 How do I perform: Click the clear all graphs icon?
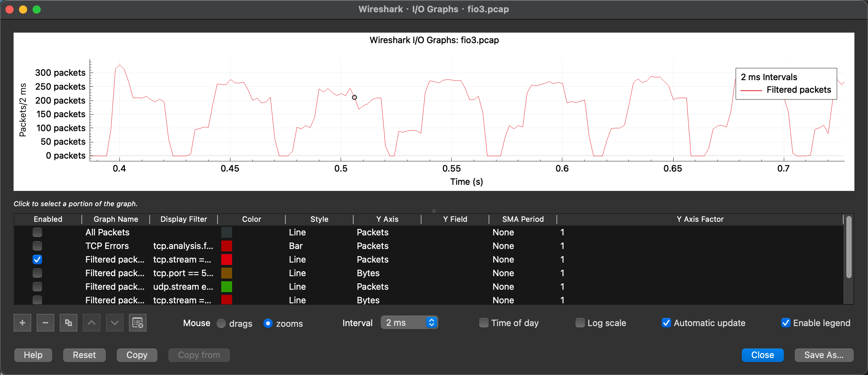click(138, 323)
